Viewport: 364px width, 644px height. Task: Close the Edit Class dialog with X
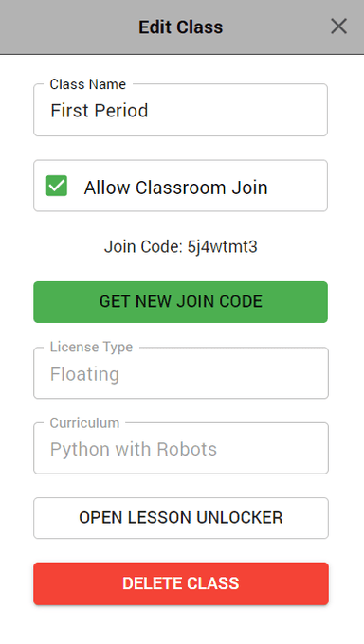click(x=338, y=27)
